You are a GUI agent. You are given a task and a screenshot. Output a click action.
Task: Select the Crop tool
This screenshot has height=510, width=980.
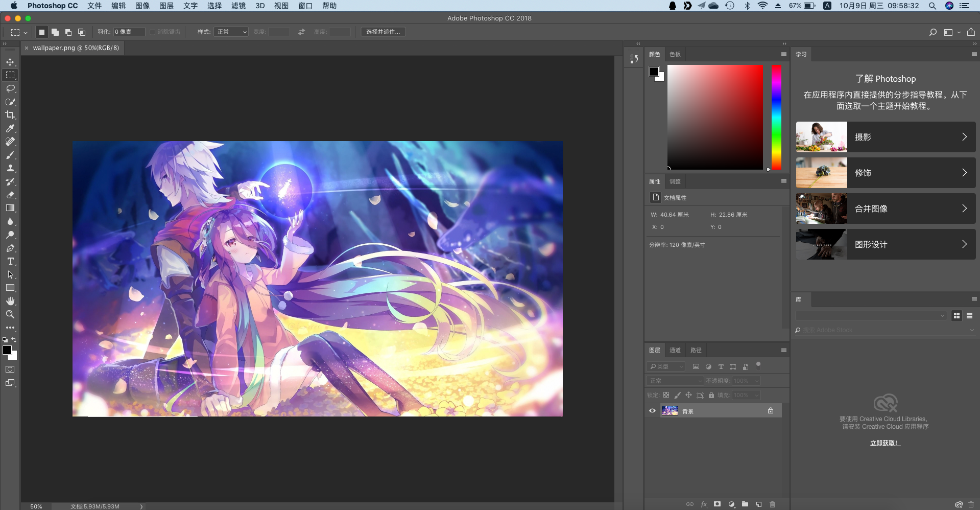point(10,115)
